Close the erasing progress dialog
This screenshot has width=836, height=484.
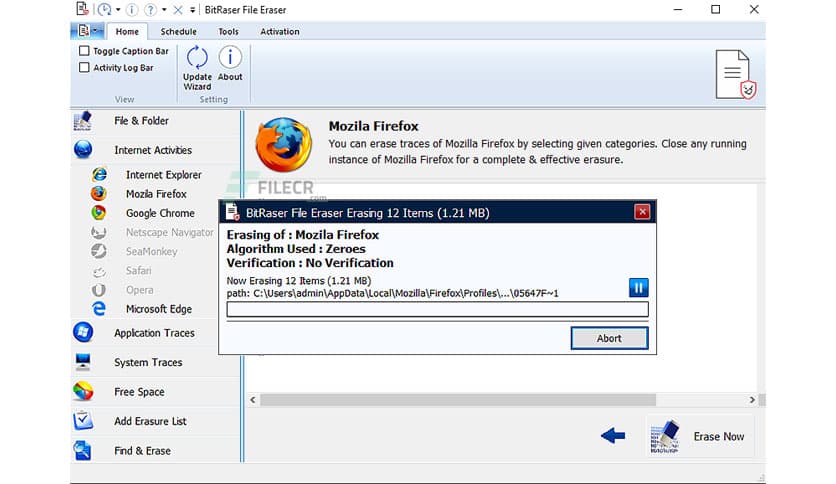pos(642,212)
